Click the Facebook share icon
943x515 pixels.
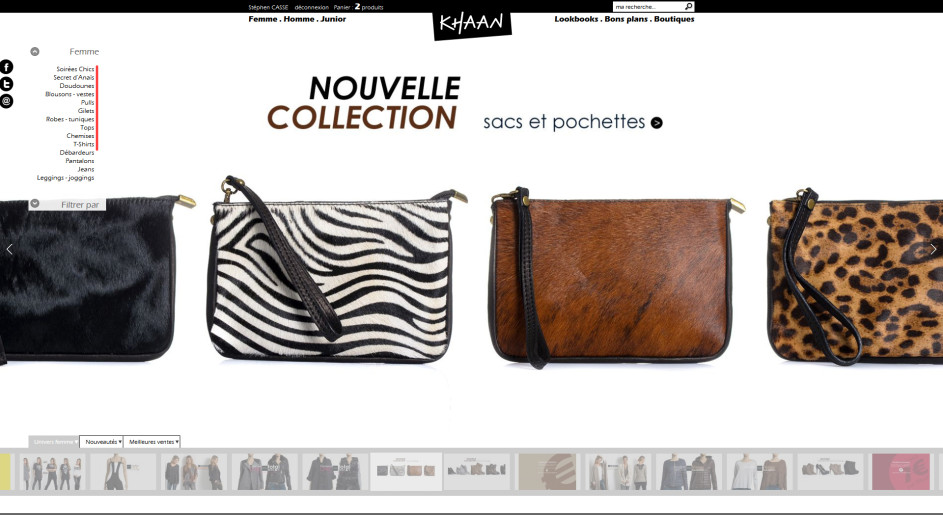(x=6, y=67)
